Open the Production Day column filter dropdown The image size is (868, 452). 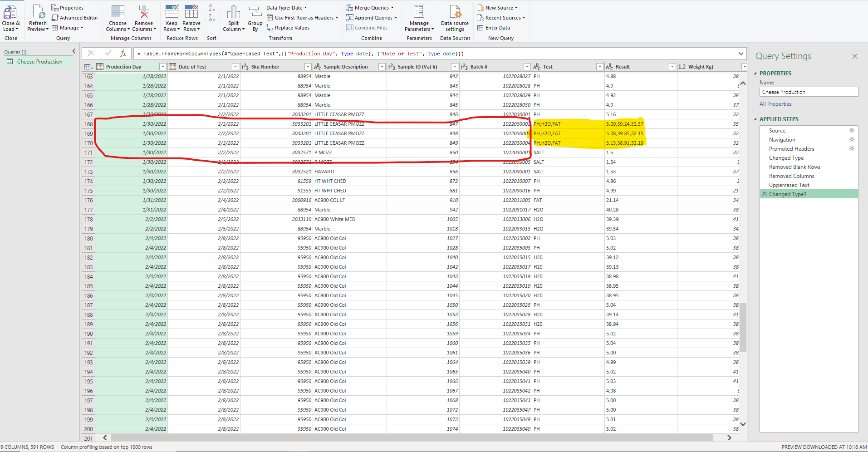click(162, 67)
